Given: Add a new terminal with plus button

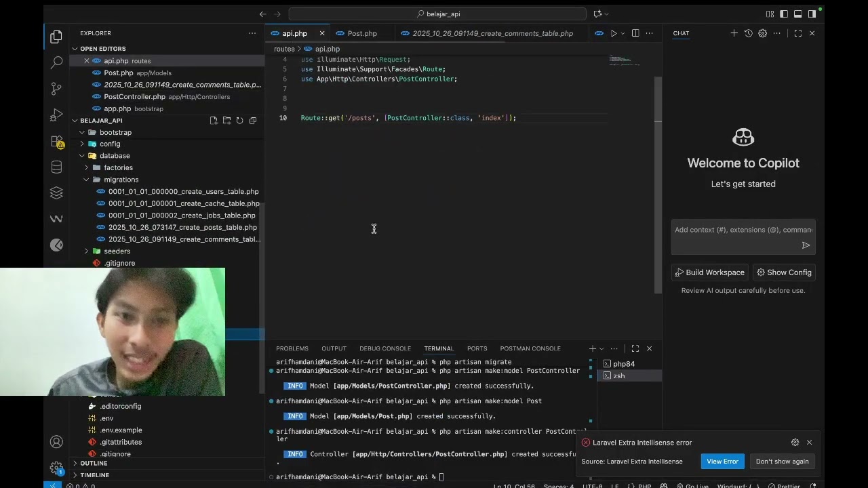Looking at the screenshot, I should [x=593, y=348].
